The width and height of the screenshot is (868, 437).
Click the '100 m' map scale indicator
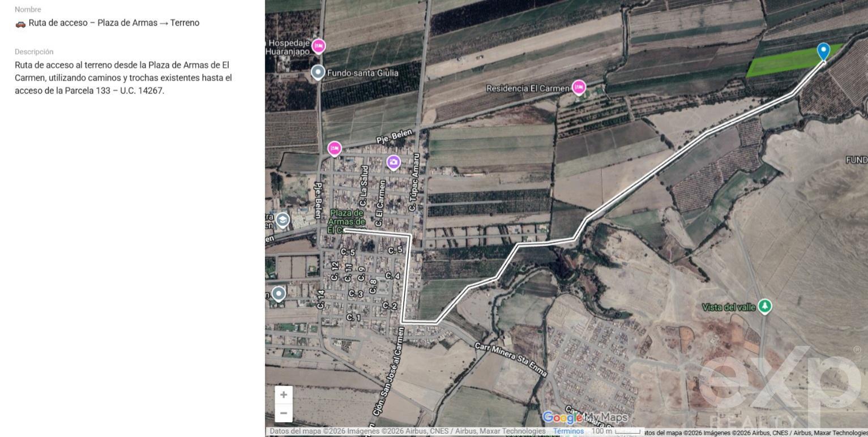615,431
